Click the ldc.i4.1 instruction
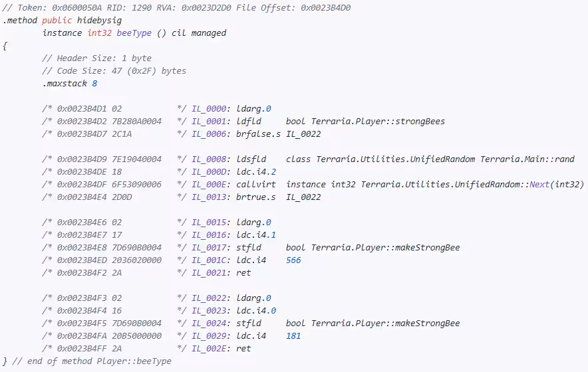 click(256, 235)
